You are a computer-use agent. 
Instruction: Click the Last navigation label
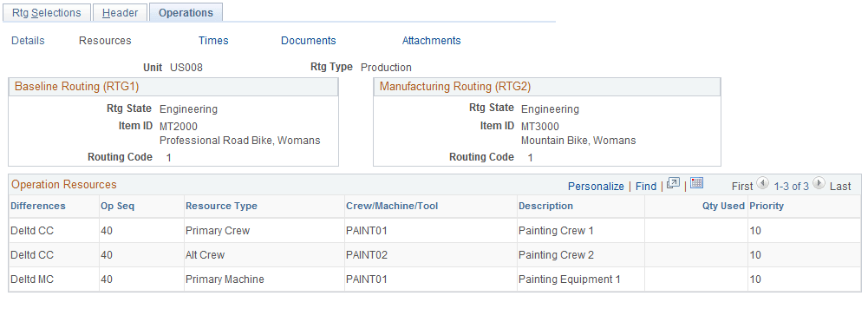pos(840,187)
